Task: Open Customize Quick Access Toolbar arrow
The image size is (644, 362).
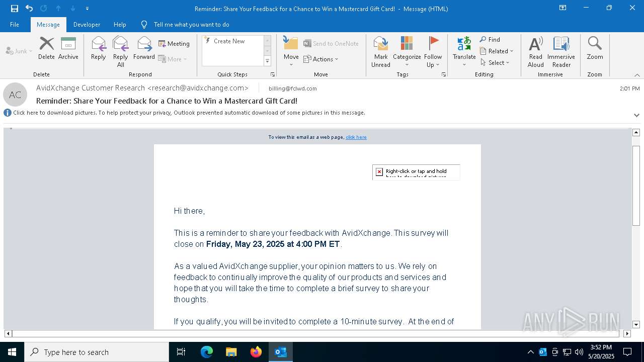Action: [88, 9]
